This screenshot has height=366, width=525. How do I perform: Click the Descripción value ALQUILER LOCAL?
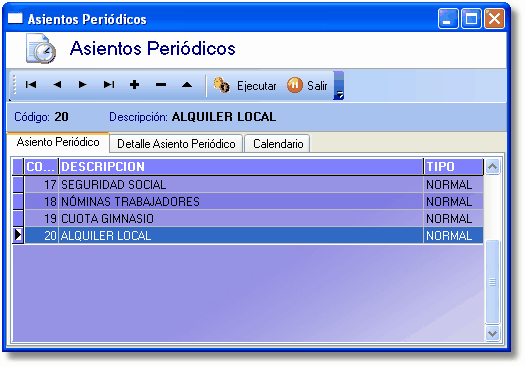(224, 117)
